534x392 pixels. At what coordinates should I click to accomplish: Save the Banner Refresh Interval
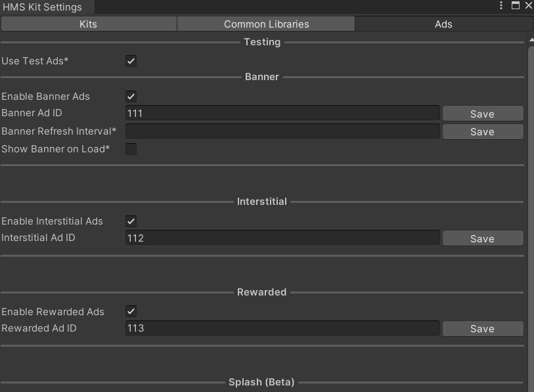(x=483, y=131)
